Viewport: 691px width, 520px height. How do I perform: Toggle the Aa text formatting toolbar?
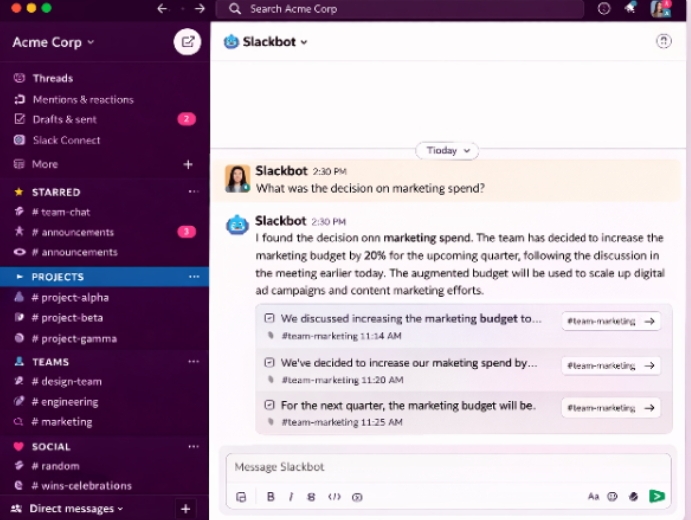593,496
